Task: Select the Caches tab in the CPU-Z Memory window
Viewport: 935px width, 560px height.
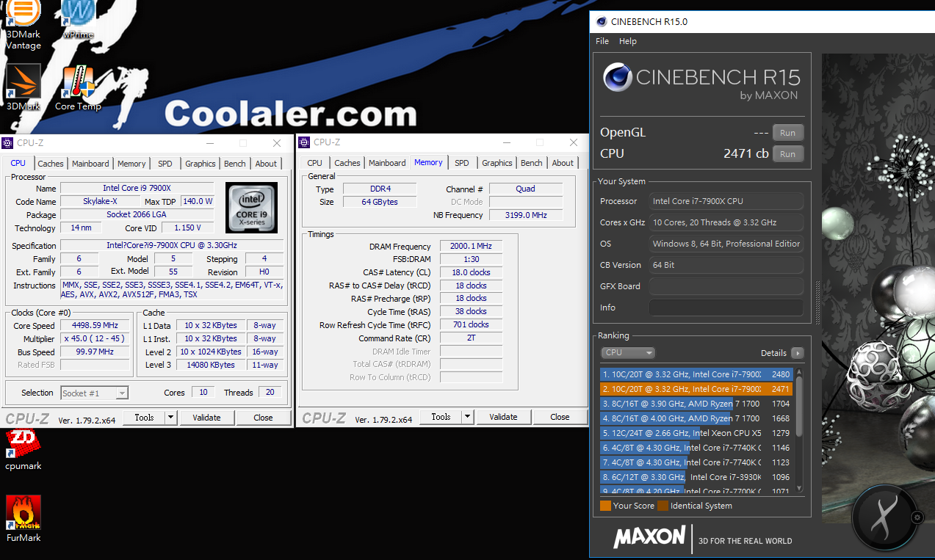Action: (x=347, y=163)
